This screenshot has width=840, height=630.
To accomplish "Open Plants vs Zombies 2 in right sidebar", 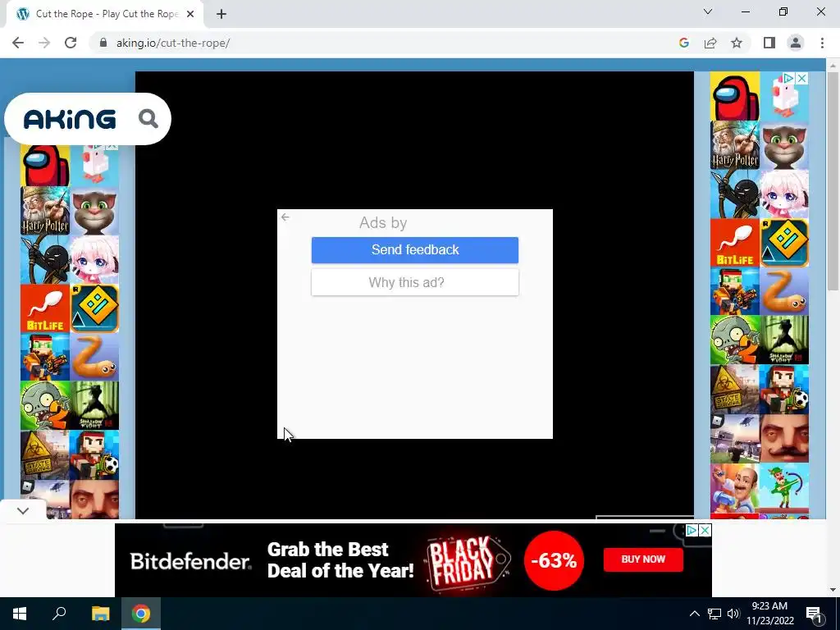I will 735,340.
